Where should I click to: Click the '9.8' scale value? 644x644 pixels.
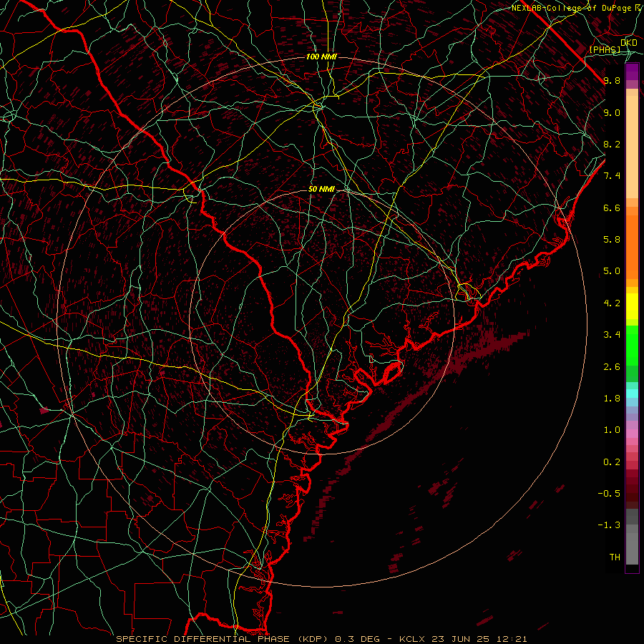[x=612, y=80]
